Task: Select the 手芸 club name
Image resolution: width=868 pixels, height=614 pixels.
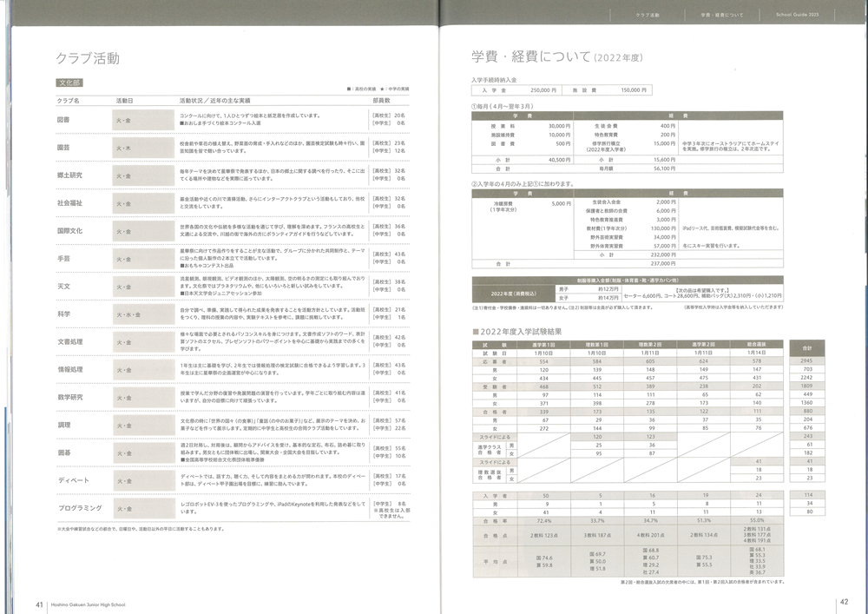Action: [63, 259]
